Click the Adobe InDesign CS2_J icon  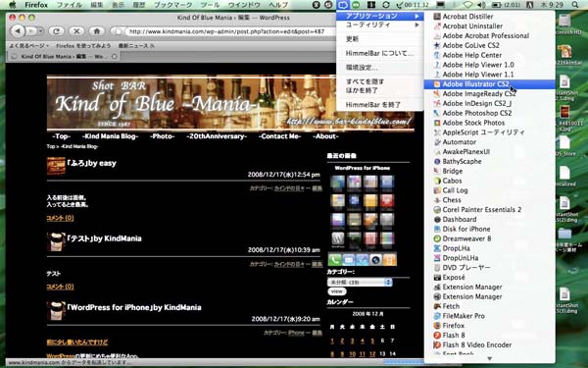coord(437,104)
